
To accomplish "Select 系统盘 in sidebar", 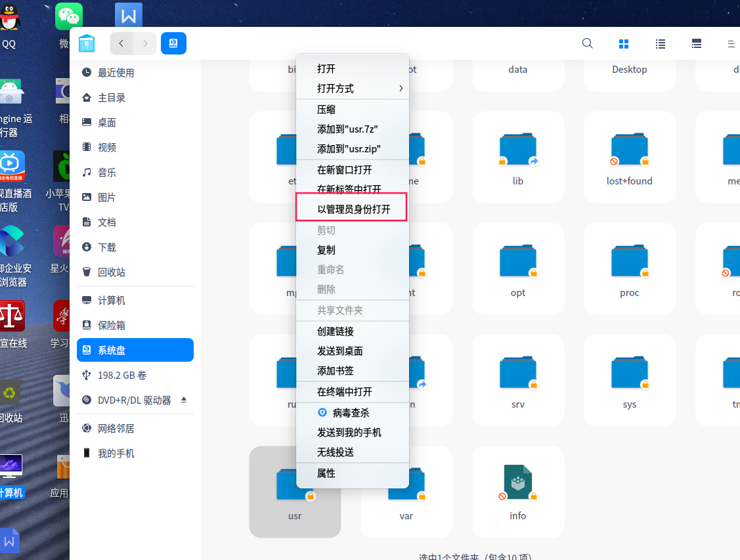I will click(135, 350).
